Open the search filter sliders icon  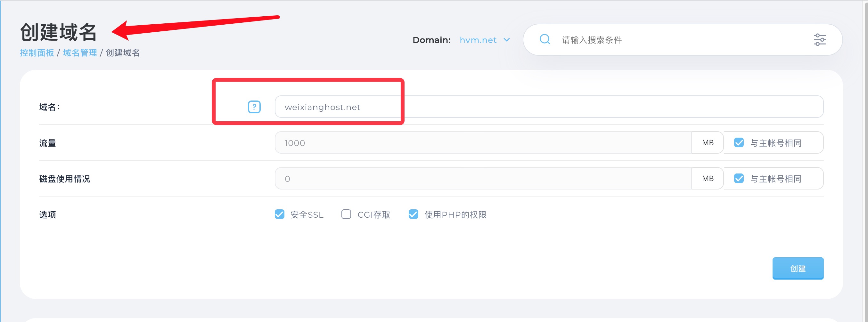point(820,40)
